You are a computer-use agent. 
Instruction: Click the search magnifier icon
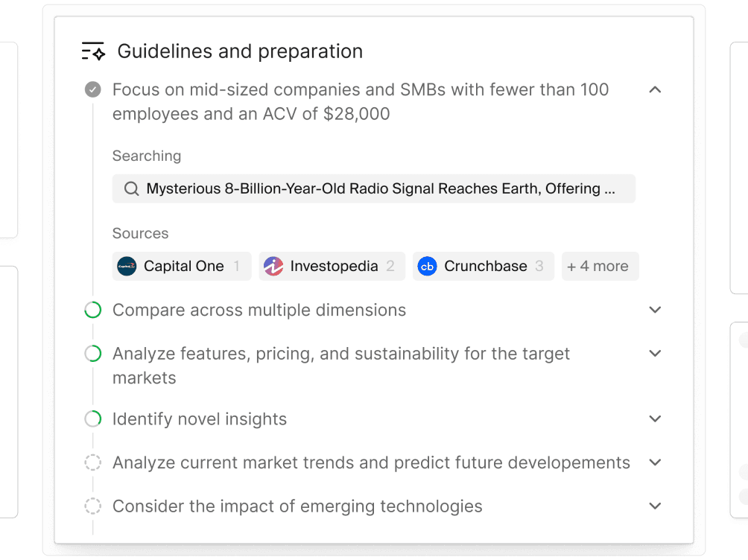pyautogui.click(x=131, y=189)
